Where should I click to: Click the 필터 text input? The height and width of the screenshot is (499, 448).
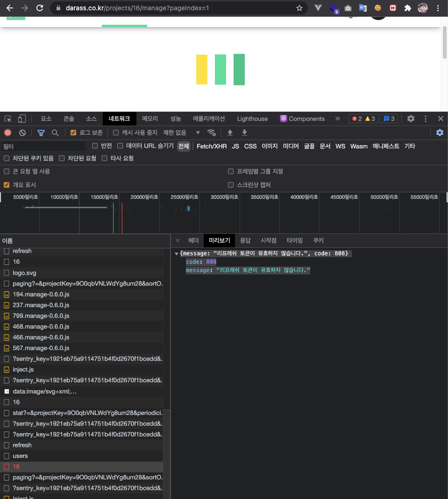[43, 147]
